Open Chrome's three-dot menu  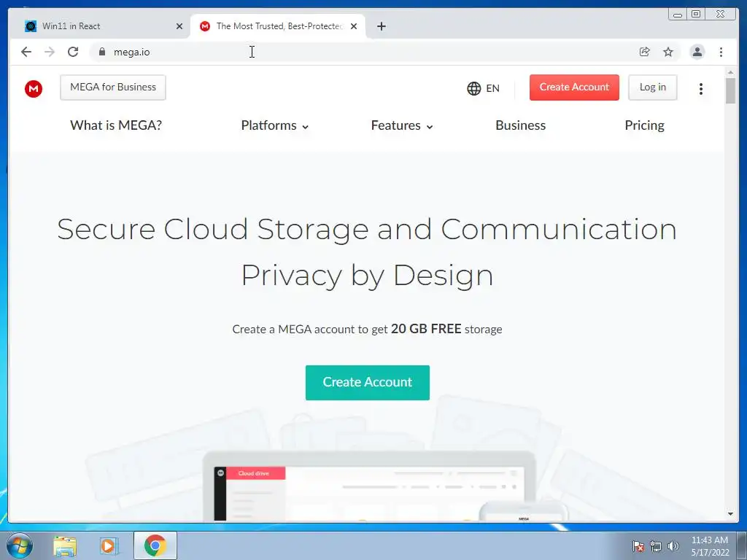tap(721, 52)
